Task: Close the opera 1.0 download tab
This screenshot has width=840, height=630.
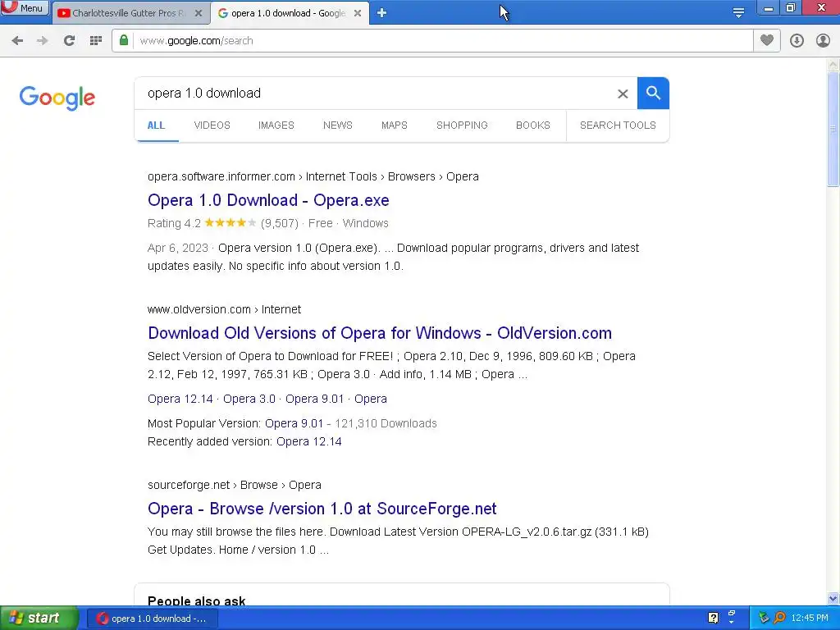Action: point(358,13)
